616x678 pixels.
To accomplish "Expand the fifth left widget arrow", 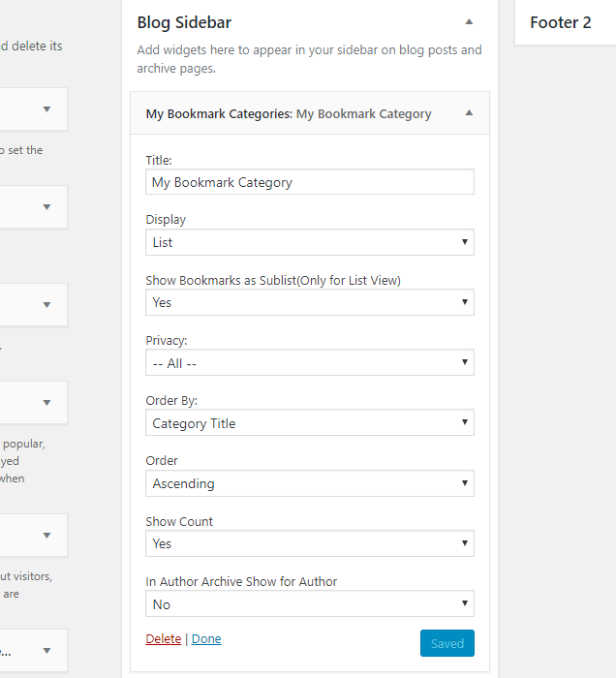I will tap(46, 535).
